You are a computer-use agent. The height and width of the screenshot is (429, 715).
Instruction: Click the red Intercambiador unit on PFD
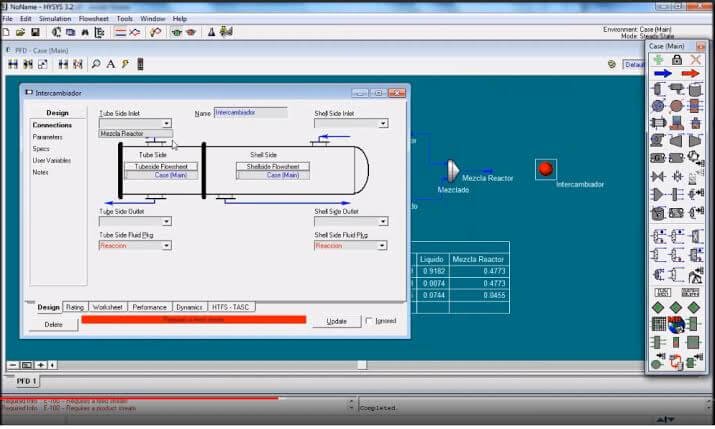click(545, 169)
